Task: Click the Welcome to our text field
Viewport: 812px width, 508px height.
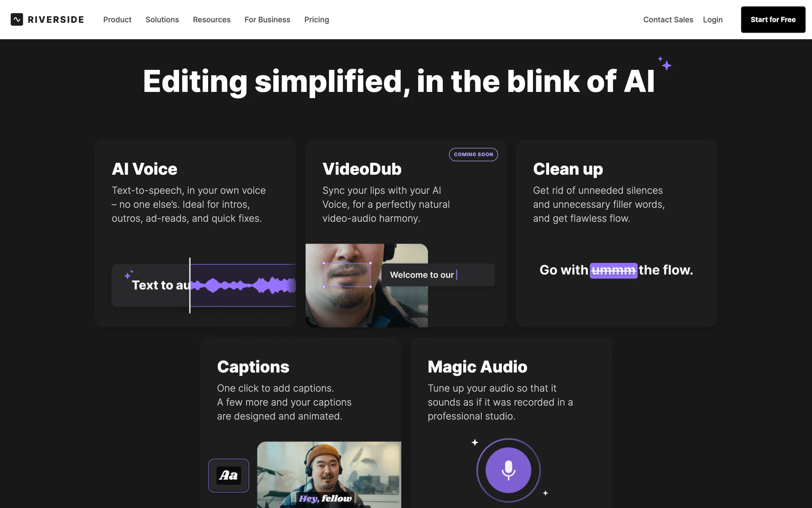Action: pos(438,275)
